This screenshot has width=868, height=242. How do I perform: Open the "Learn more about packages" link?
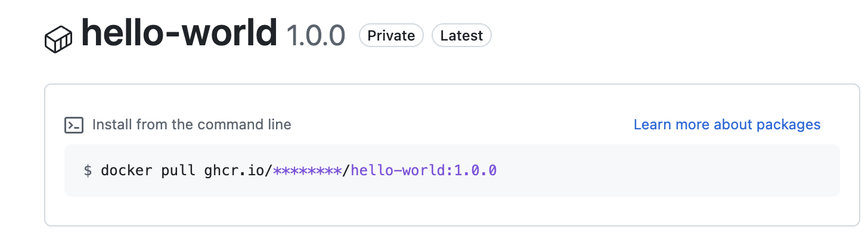(x=727, y=125)
